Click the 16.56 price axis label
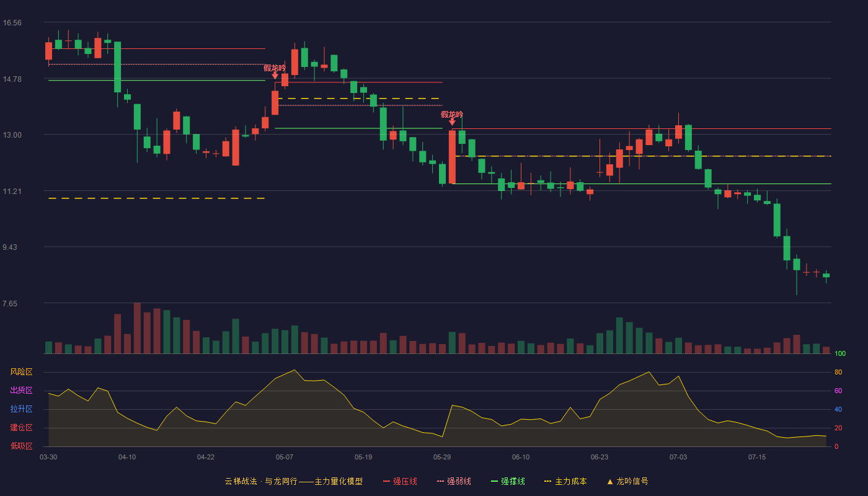Image resolution: width=868 pixels, height=496 pixels. (x=12, y=23)
